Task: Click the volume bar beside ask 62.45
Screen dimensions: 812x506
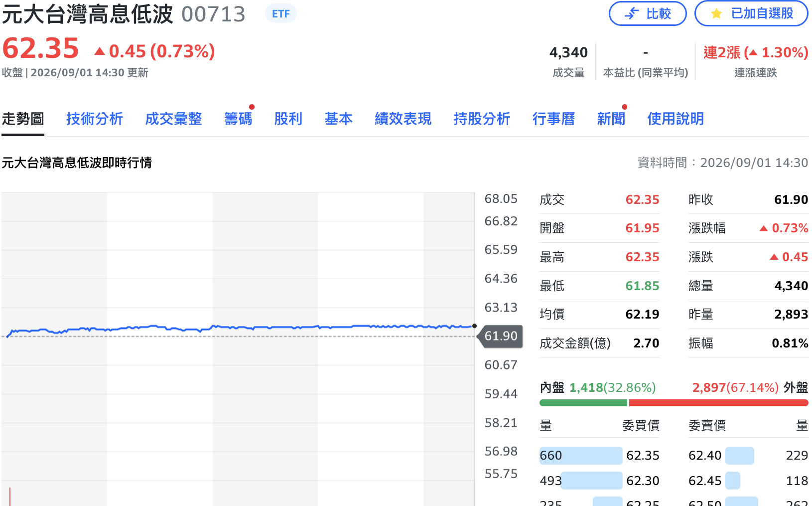Action: pos(733,481)
